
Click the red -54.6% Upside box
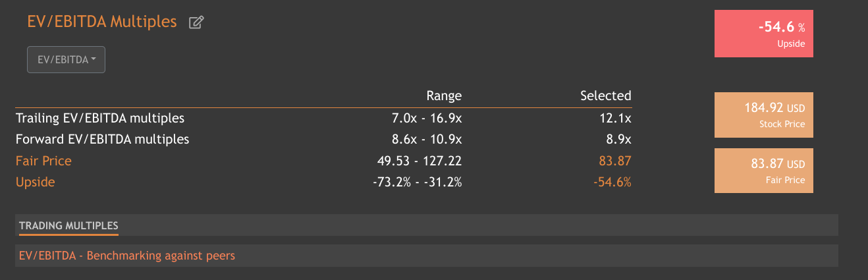[763, 34]
